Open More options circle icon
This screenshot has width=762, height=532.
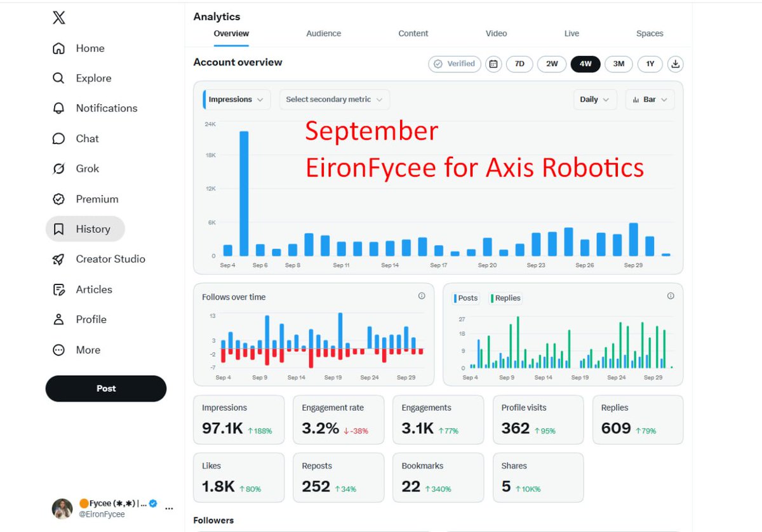[x=58, y=350]
